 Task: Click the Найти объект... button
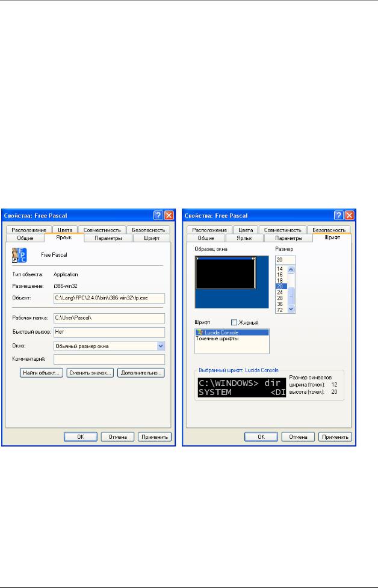(x=42, y=373)
